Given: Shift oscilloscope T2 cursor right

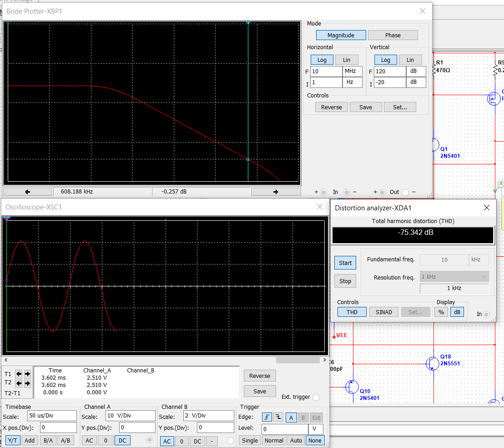Looking at the screenshot, I should click(27, 383).
